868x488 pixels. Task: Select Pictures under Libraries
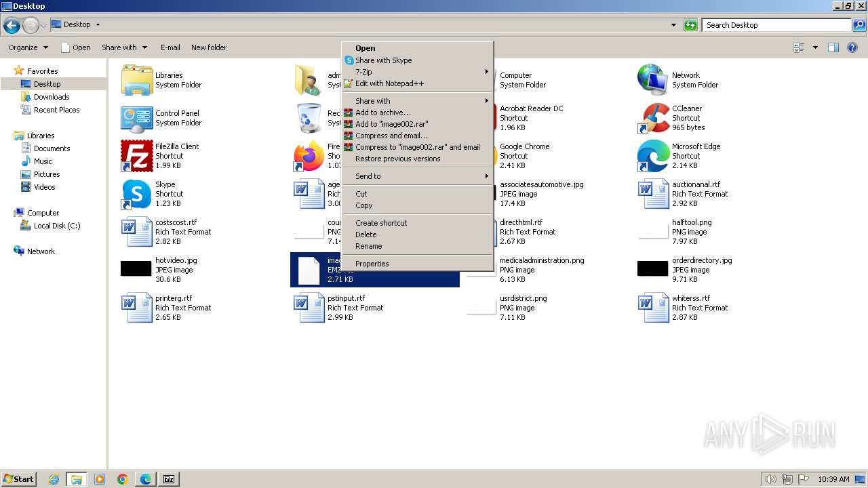tap(47, 174)
